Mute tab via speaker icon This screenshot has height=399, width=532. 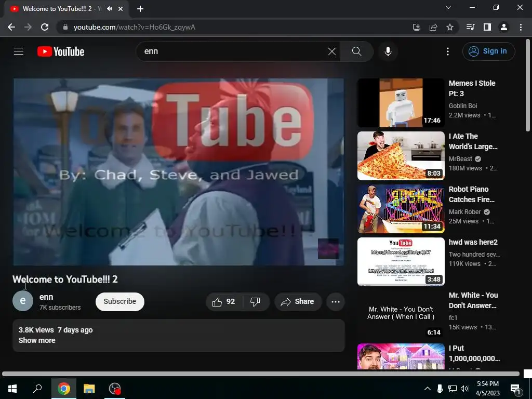109,9
